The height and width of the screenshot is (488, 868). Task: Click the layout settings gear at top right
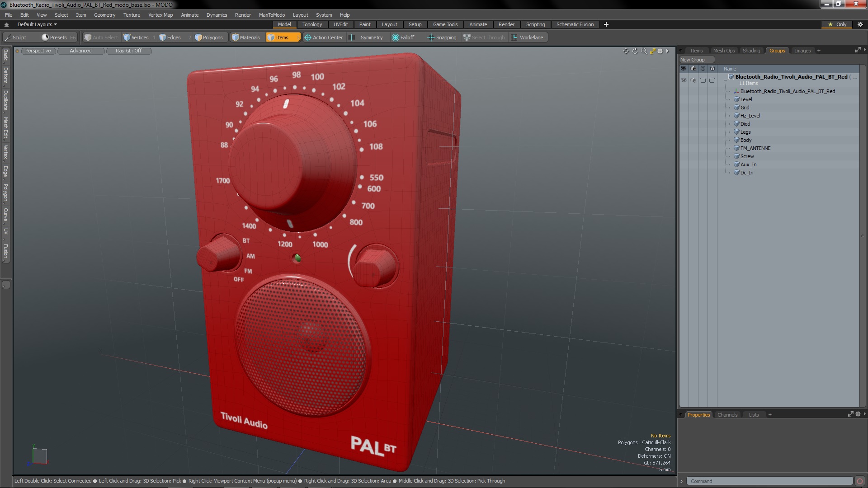[x=860, y=24]
